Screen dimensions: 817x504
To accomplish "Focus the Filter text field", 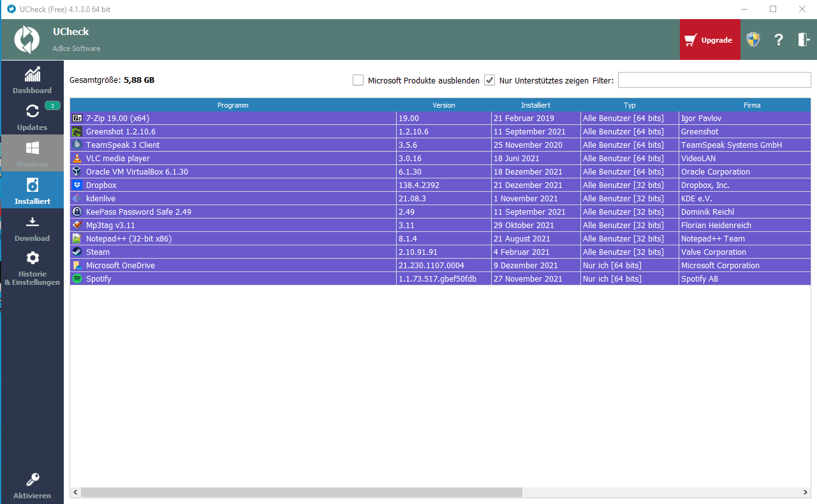I will click(x=714, y=80).
